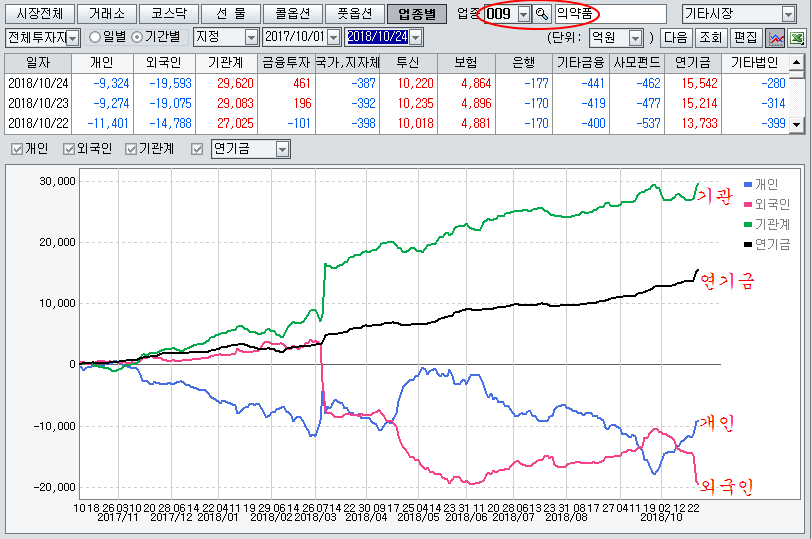The image size is (812, 539).
Task: Click the 조회 button
Action: point(710,37)
